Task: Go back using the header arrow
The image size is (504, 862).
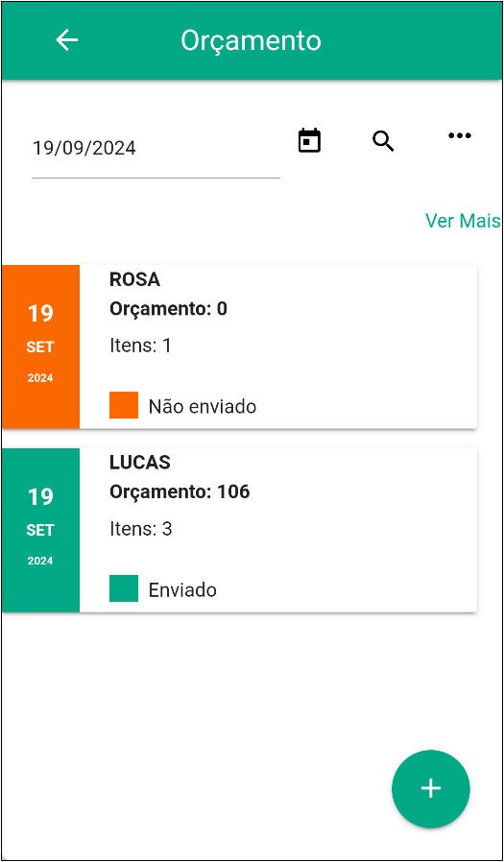Action: coord(67,40)
